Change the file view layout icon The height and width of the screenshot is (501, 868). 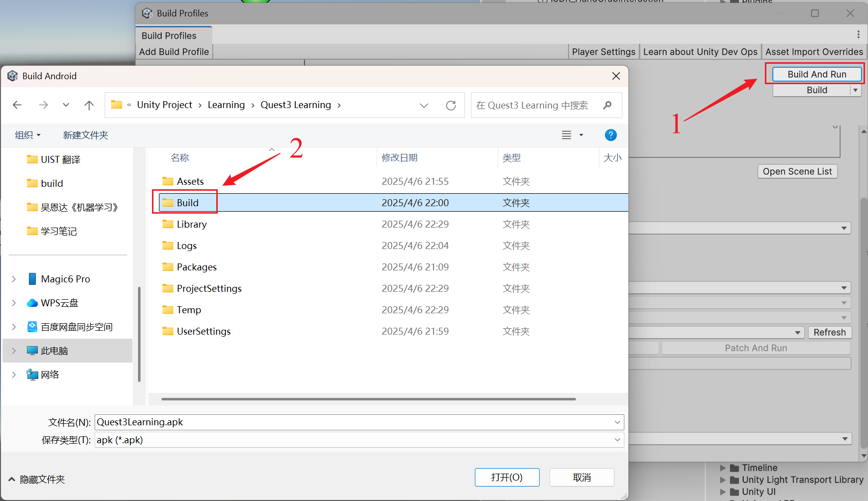click(567, 135)
